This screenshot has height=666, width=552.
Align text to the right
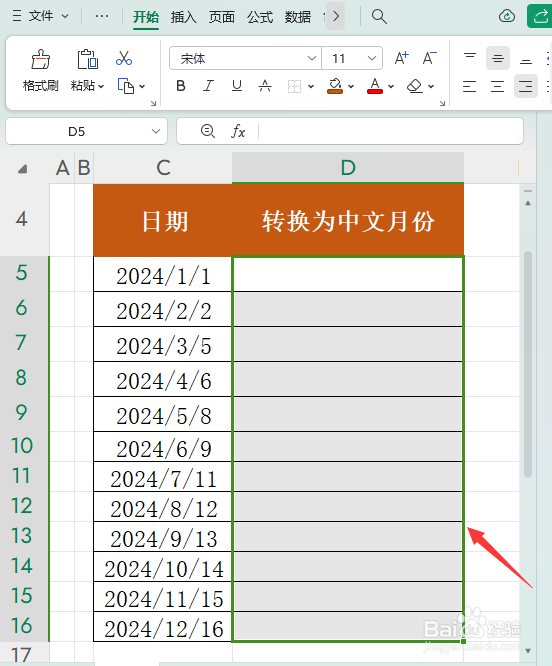(526, 86)
